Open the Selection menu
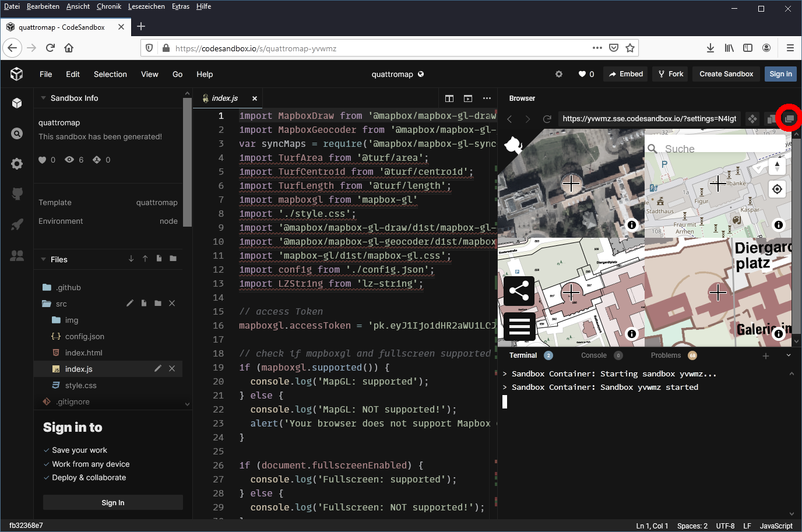The width and height of the screenshot is (802, 532). coord(110,74)
